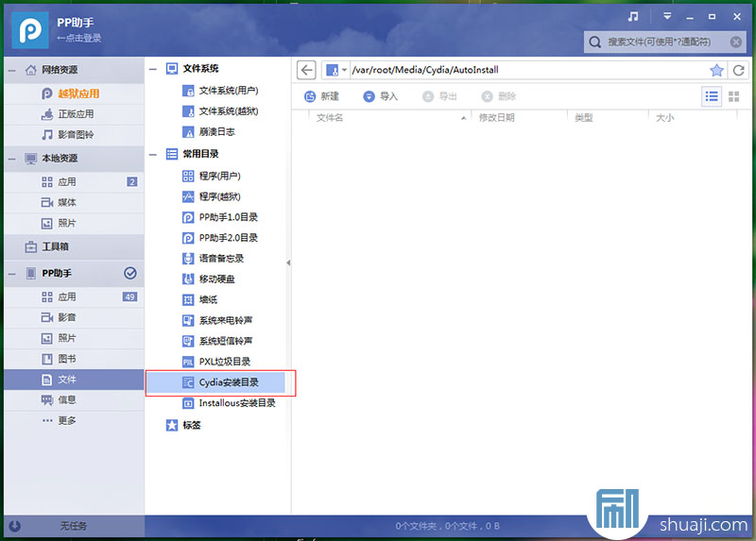The image size is (756, 541).
Task: Click the 无任务 status label
Action: coord(74,526)
